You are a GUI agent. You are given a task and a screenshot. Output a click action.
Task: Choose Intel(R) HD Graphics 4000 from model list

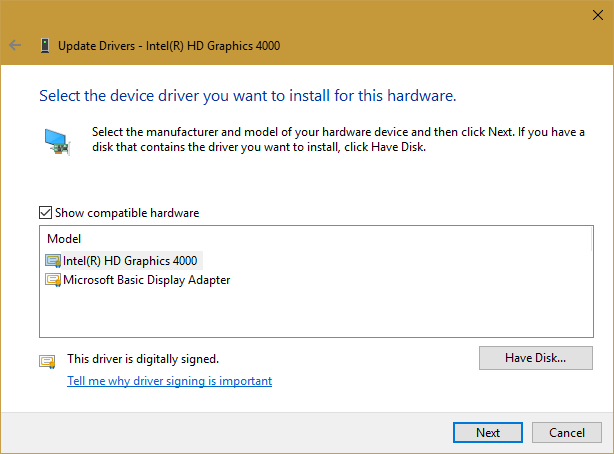130,260
